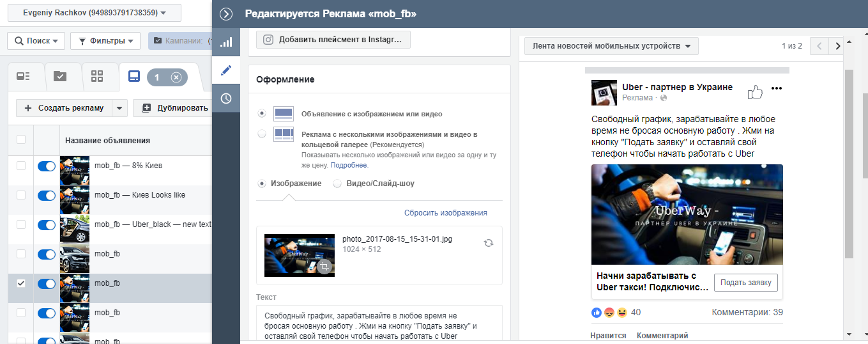Switch to the account overview tab icon
Image resolution: width=868 pixels, height=344 pixels.
[x=24, y=77]
